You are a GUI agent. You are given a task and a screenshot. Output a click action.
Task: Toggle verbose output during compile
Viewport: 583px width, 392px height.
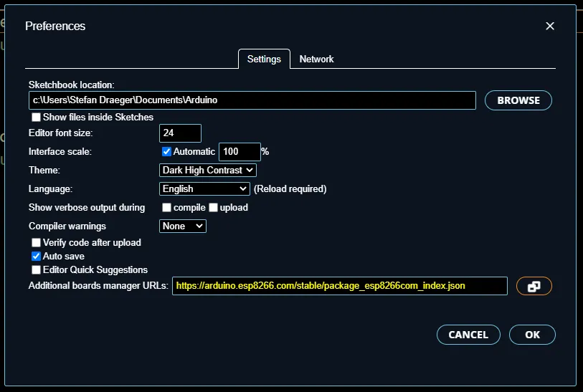[166, 208]
